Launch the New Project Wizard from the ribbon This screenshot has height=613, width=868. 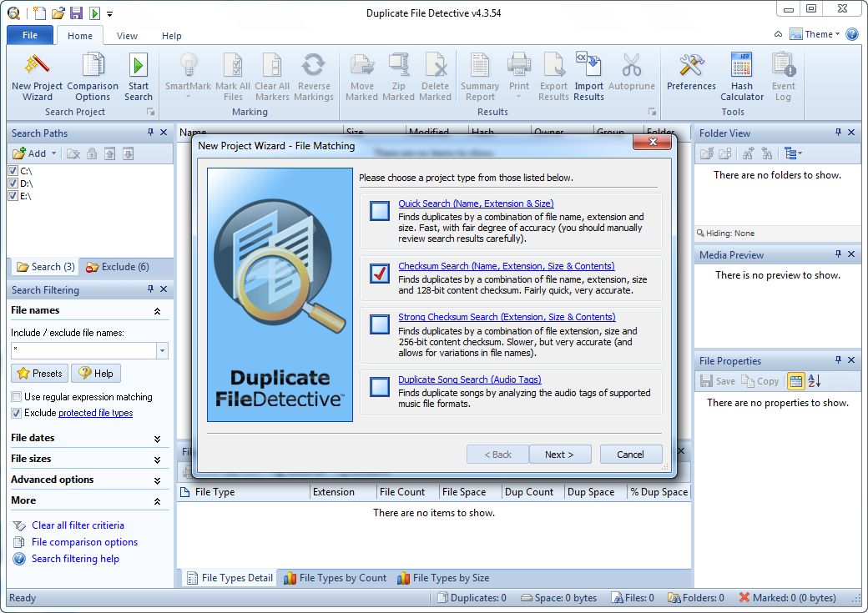(37, 78)
